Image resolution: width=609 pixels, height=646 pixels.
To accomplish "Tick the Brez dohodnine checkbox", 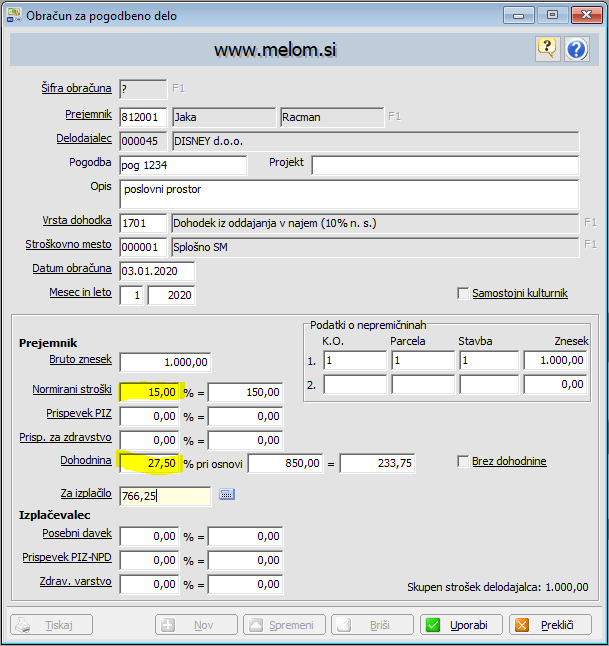I will [x=463, y=461].
